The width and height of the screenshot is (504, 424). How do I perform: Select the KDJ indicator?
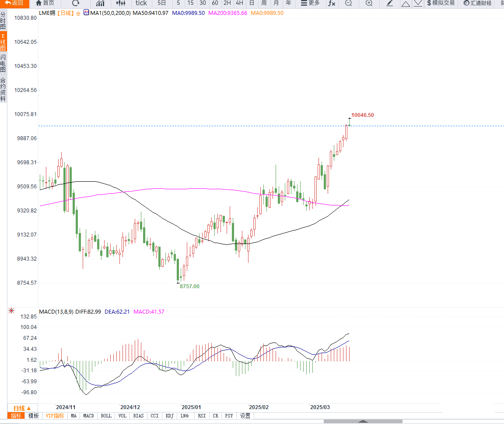click(169, 416)
